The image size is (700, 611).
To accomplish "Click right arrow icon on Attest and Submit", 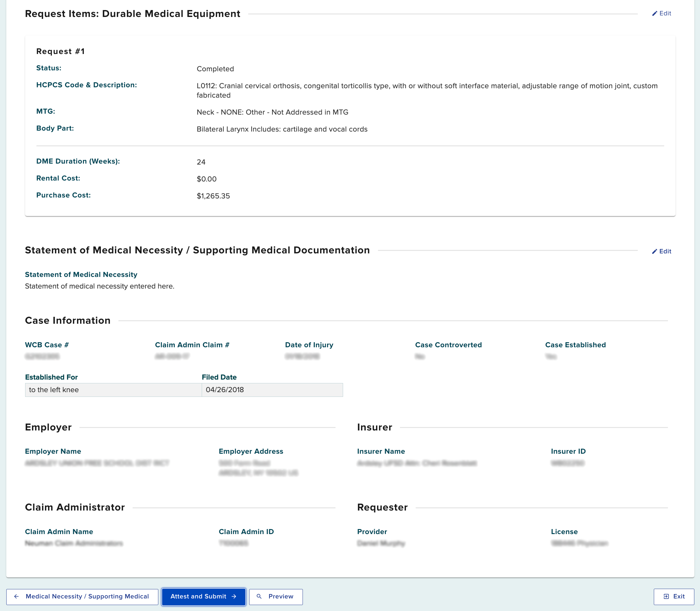I will pos(234,596).
